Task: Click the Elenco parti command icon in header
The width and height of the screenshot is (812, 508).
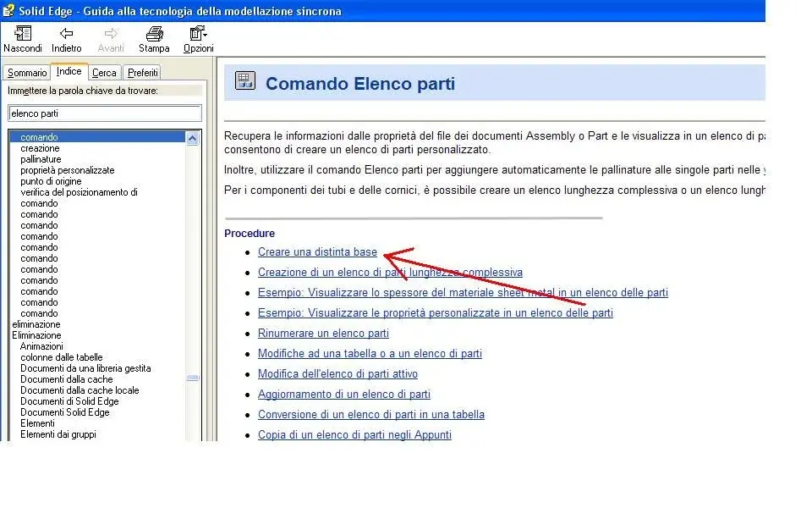Action: (245, 82)
